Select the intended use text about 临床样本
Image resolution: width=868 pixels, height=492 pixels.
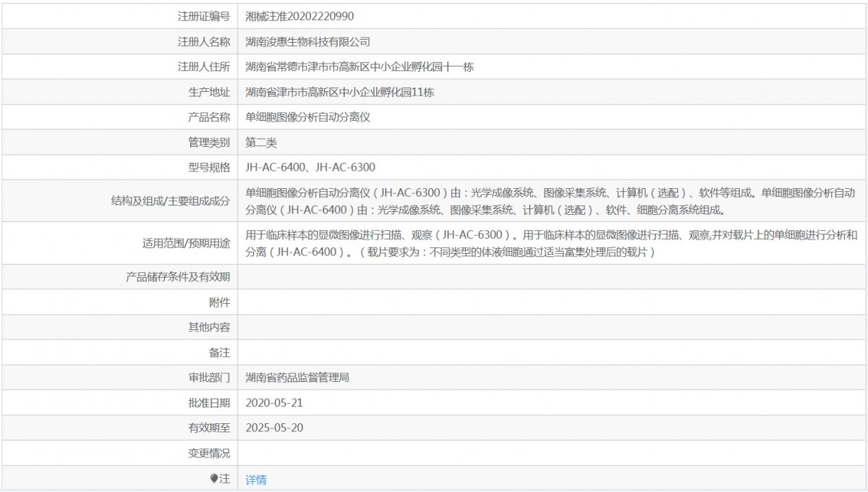pos(551,244)
